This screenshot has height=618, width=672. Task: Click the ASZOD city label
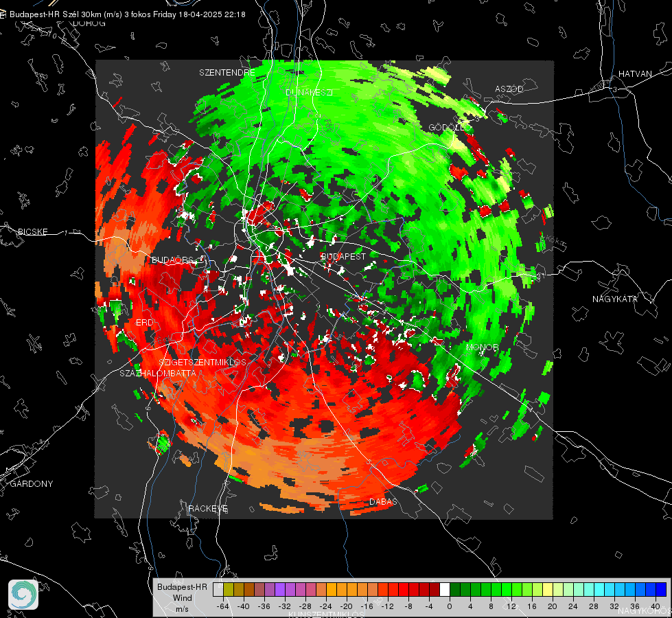509,89
